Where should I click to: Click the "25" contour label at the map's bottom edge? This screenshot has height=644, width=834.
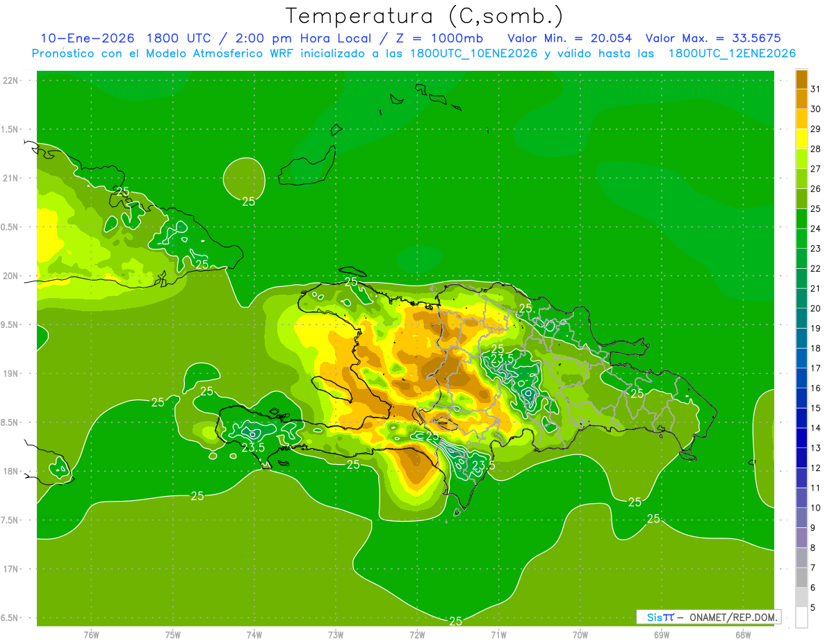(456, 621)
